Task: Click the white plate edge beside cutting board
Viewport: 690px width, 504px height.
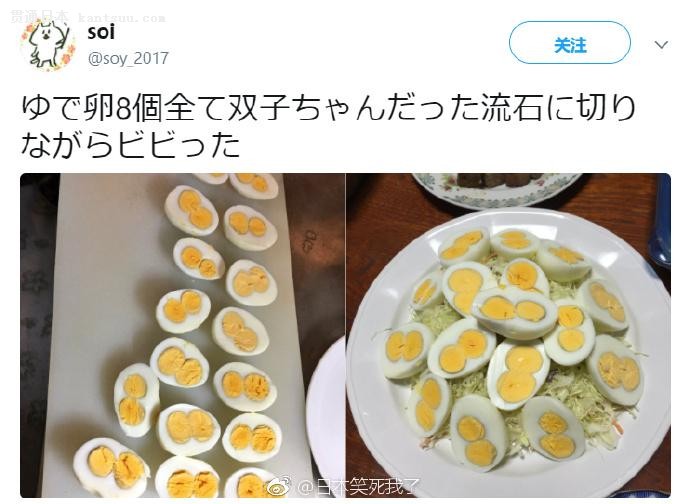Action: [x=328, y=420]
